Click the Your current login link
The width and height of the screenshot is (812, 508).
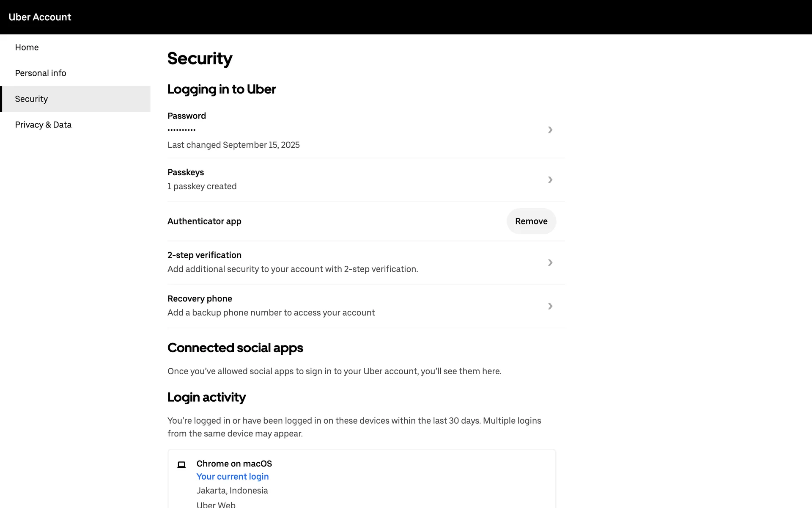233,477
